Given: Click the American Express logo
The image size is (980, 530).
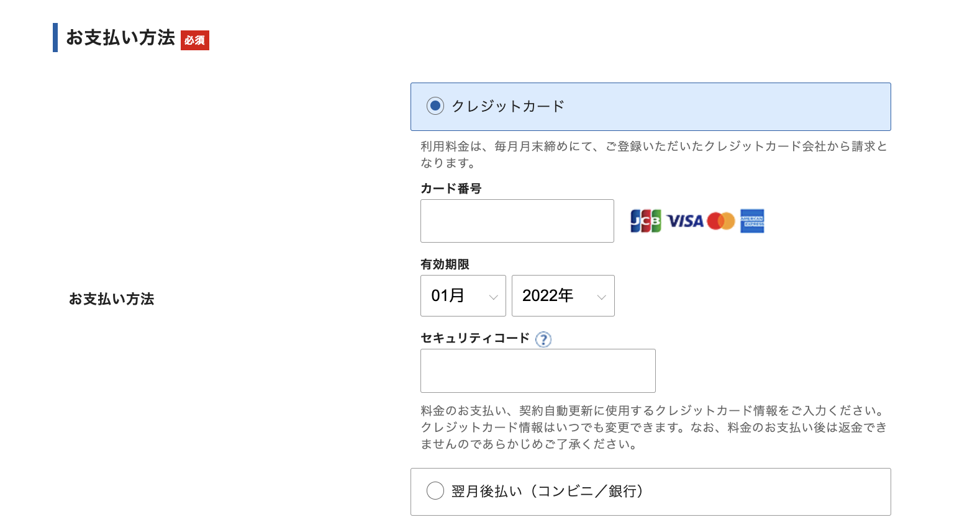Looking at the screenshot, I should point(752,221).
